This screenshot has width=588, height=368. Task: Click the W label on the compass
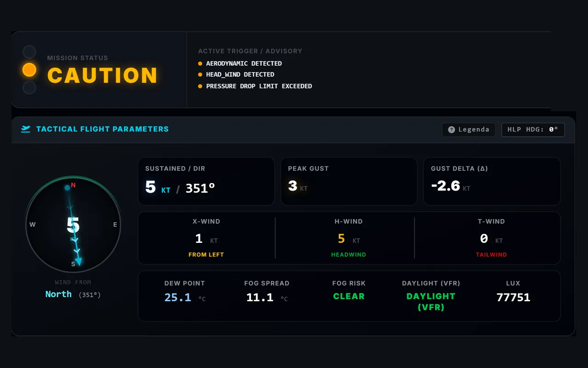(x=33, y=224)
